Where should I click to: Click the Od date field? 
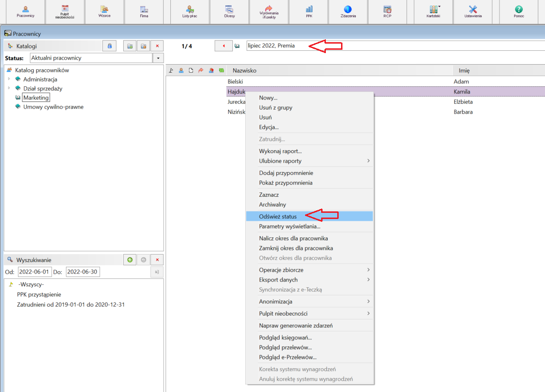[x=35, y=272]
